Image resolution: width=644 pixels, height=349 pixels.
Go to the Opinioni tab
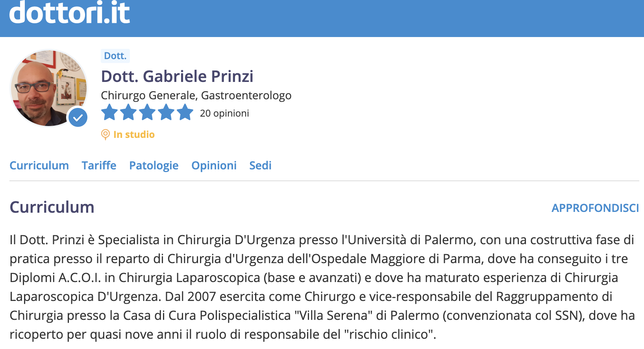click(x=214, y=165)
